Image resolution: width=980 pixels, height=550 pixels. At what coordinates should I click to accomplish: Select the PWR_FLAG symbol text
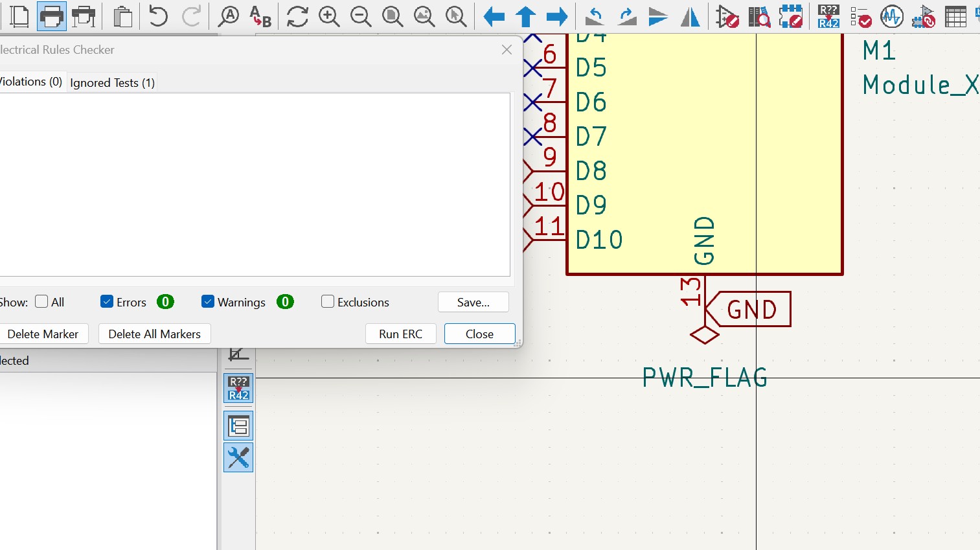pyautogui.click(x=705, y=377)
